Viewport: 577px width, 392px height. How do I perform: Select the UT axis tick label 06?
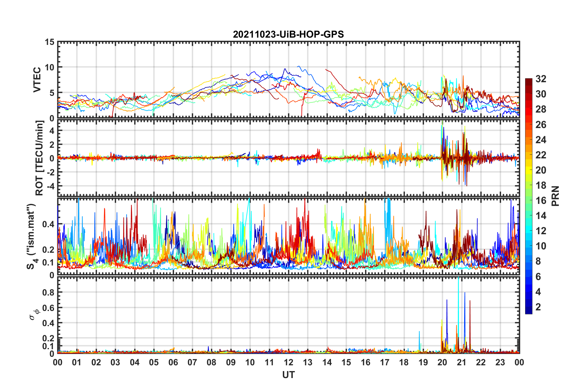173,362
